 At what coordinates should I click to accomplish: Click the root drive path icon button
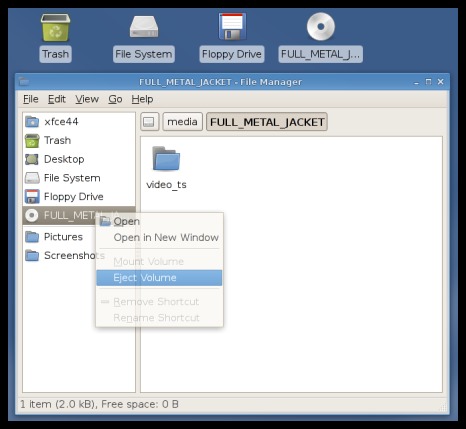[149, 122]
